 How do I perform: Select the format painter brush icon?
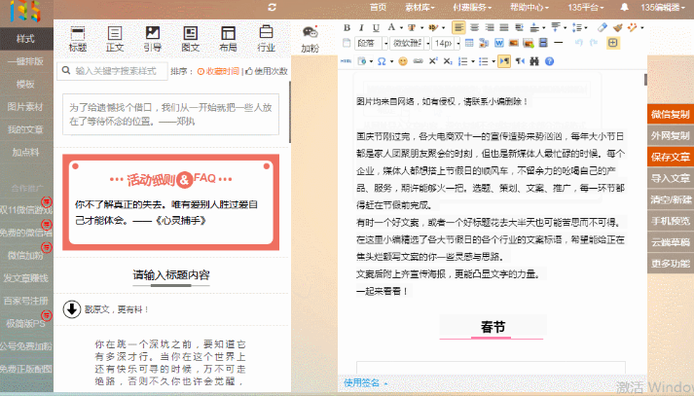tap(618, 27)
